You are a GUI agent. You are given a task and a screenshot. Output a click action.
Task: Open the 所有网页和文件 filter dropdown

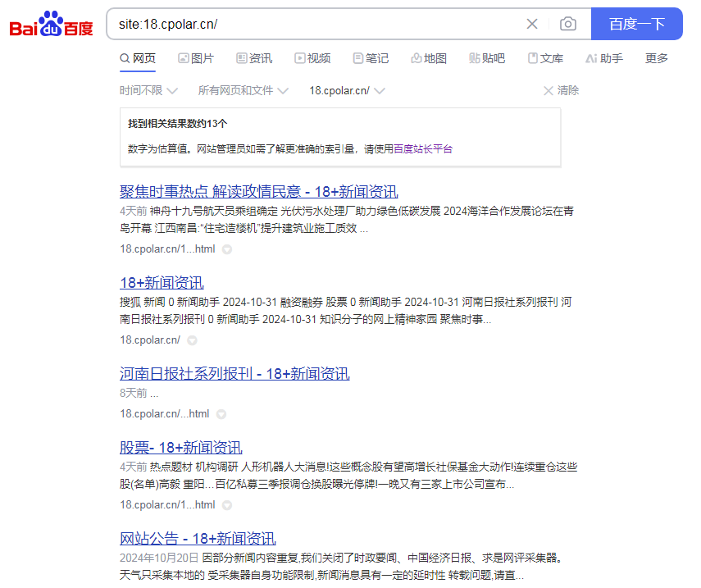(244, 91)
